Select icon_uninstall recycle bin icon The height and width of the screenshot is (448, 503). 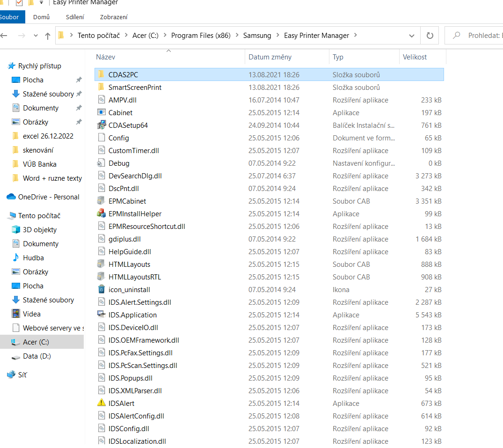102,289
